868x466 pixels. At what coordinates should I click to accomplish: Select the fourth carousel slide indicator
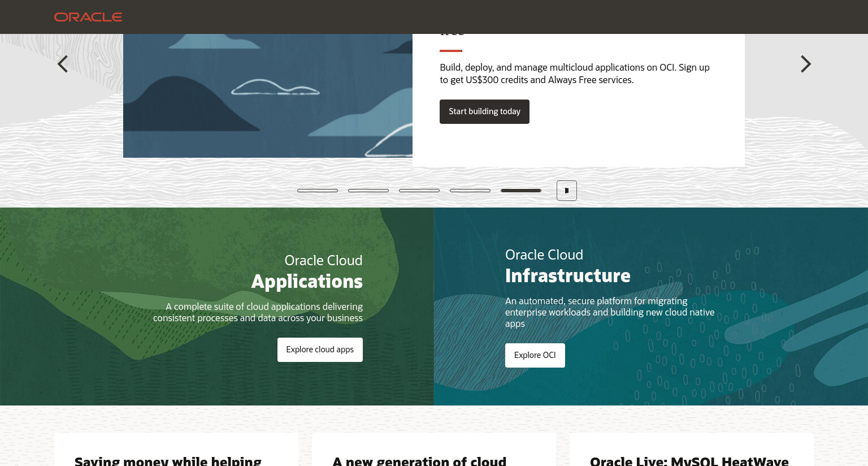pos(470,191)
